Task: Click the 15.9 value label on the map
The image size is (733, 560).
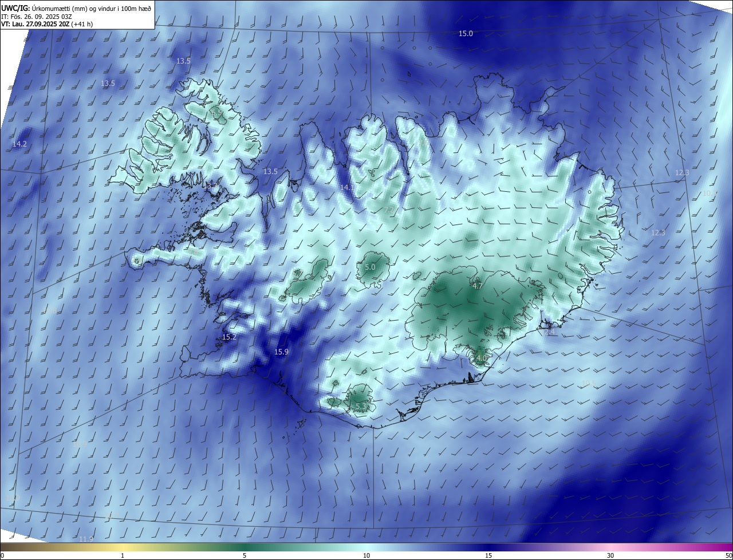Action: point(281,352)
